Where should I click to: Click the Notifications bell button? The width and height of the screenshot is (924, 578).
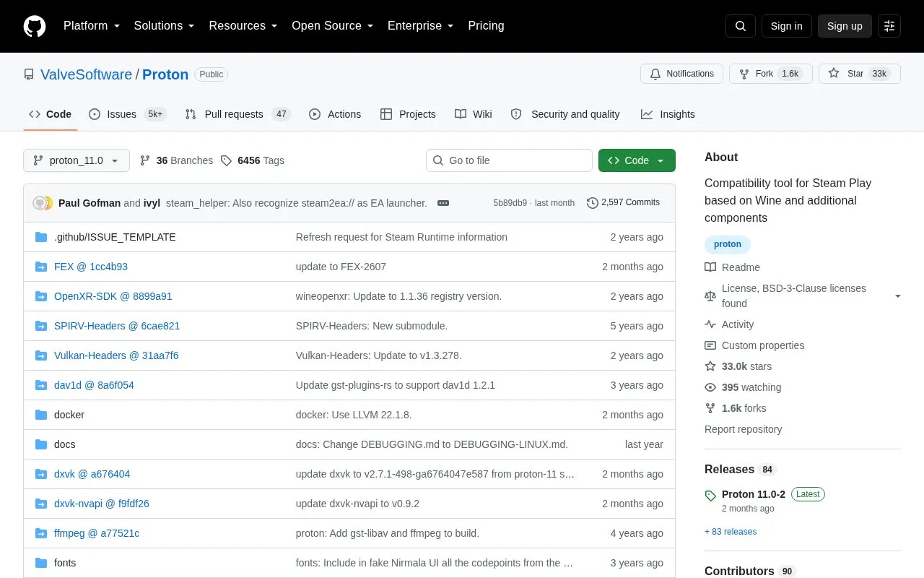(681, 74)
